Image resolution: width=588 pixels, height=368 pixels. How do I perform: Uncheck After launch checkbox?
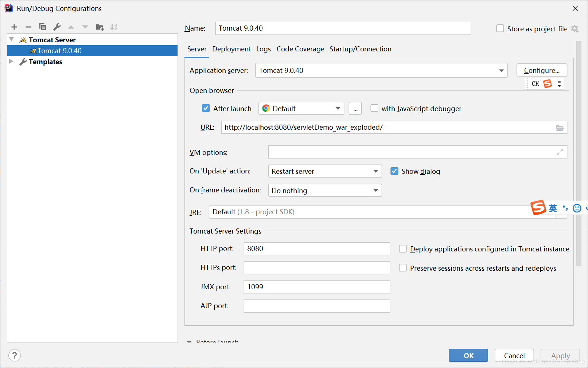(206, 108)
